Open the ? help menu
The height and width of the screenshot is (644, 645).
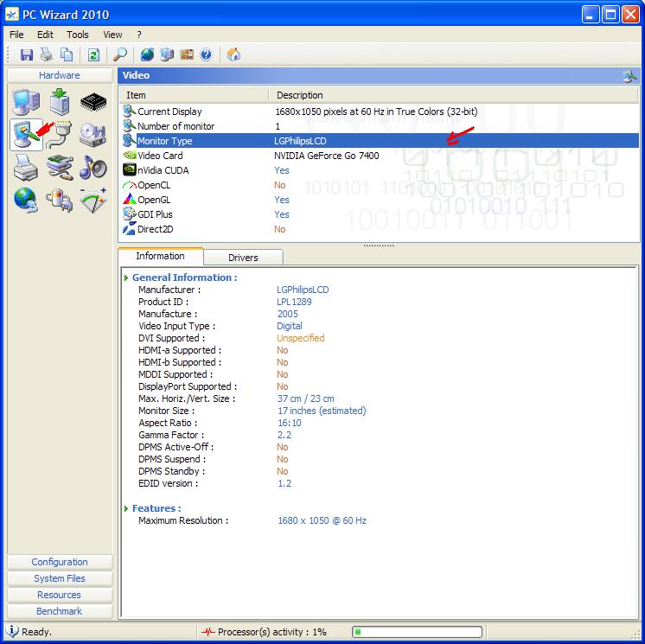[139, 35]
